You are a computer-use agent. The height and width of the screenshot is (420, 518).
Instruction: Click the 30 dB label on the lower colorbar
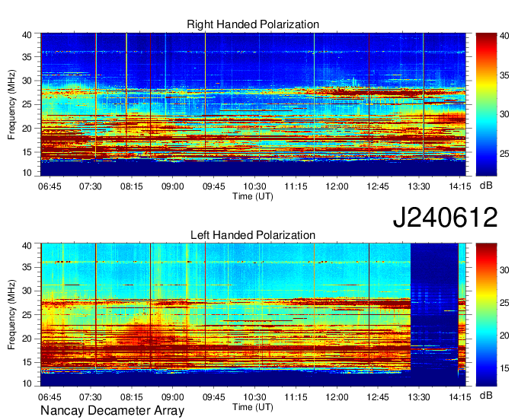(504, 270)
